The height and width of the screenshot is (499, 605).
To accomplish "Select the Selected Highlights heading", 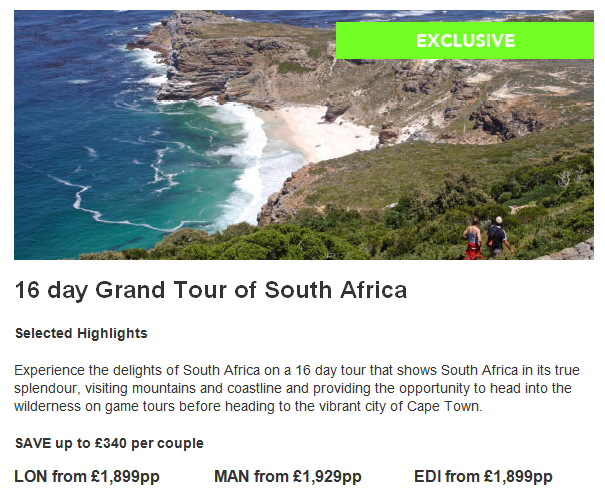I will pyautogui.click(x=81, y=333).
